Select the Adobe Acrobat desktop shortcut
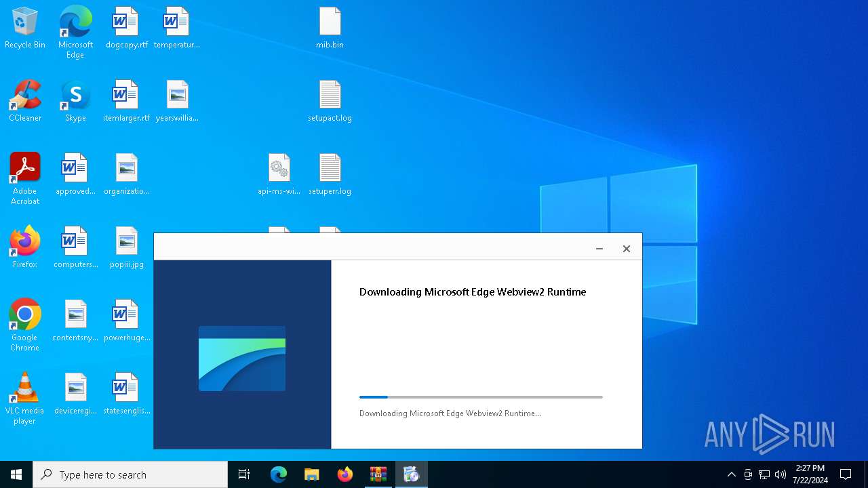The image size is (868, 488). point(25,179)
